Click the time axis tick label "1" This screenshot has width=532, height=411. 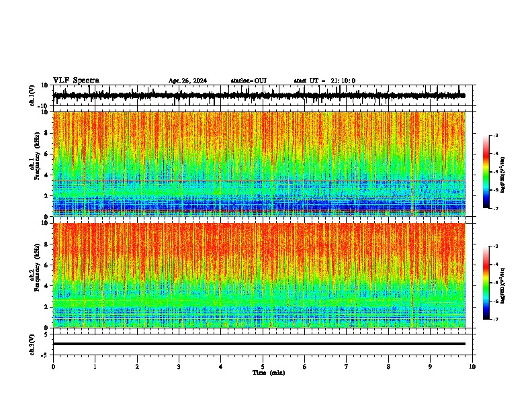click(x=95, y=367)
